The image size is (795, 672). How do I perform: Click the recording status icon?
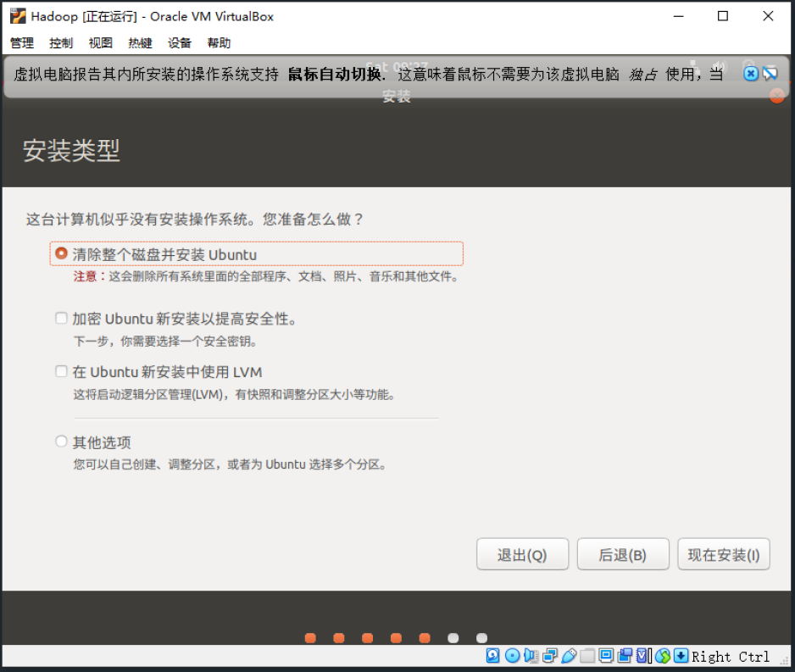pos(625,656)
